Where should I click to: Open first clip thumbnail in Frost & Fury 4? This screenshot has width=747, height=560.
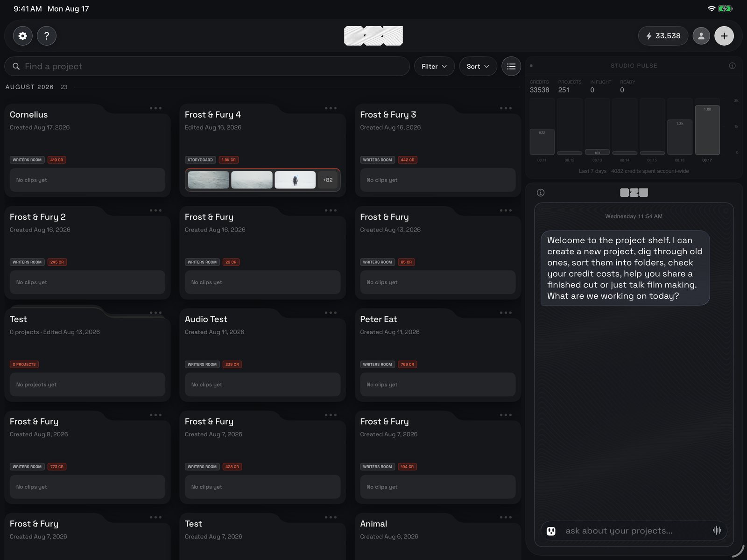[x=209, y=180]
